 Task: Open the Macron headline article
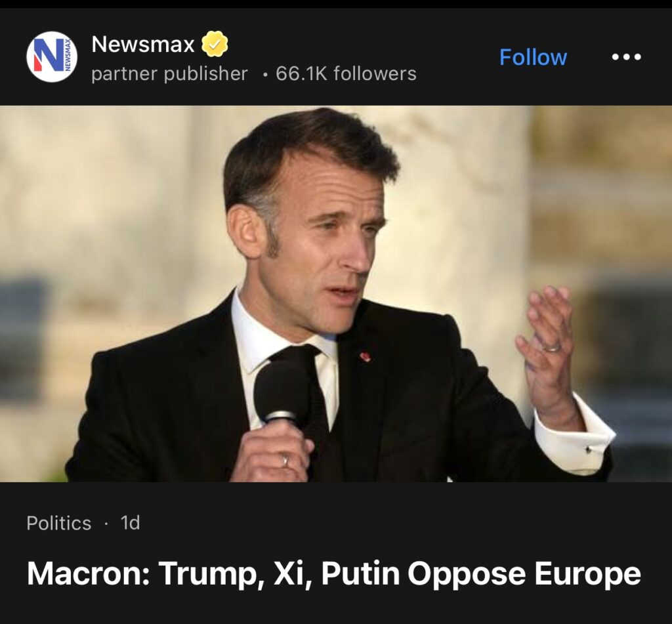[x=333, y=573]
